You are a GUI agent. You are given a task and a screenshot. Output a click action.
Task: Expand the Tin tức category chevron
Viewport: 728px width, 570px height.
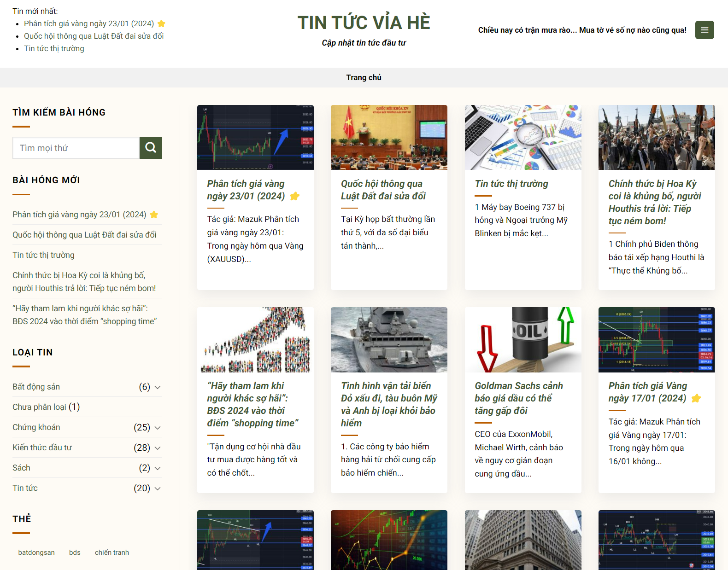coord(158,489)
